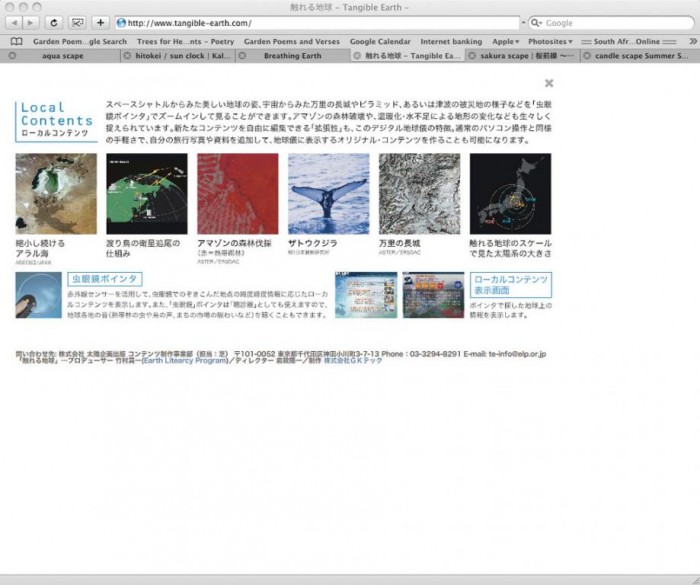Image resolution: width=700 pixels, height=585 pixels.
Task: Switch to the candle scape Summer tab
Action: [640, 56]
